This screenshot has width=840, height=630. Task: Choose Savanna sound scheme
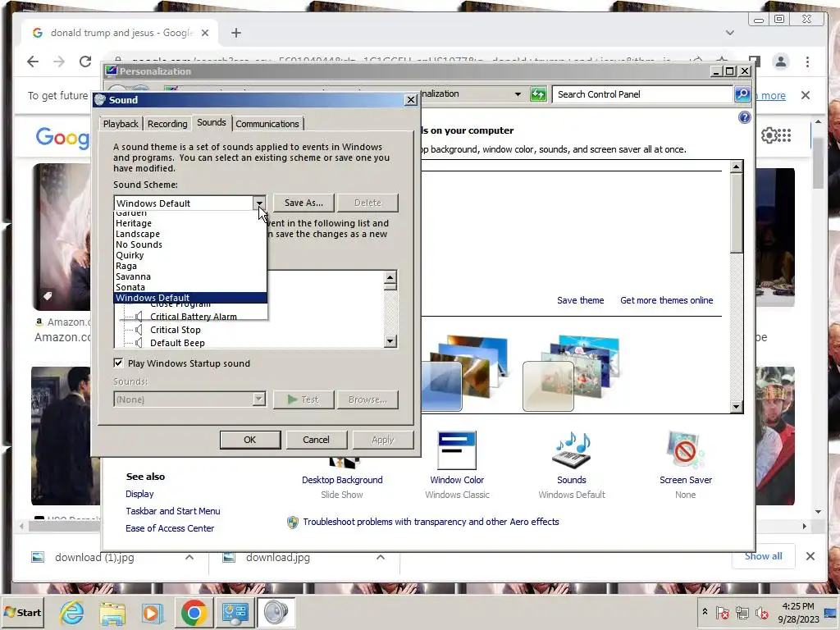tap(190, 277)
